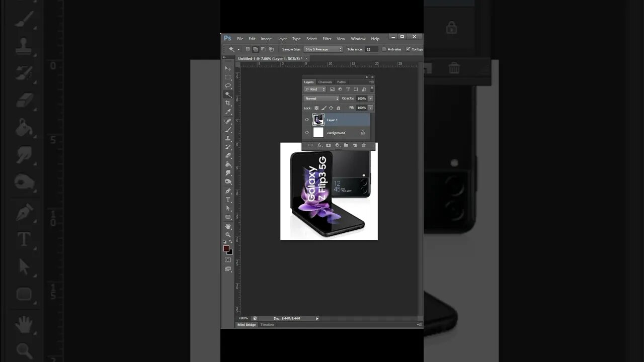This screenshot has height=362, width=644.
Task: Select the Brush tool
Action: click(228, 130)
